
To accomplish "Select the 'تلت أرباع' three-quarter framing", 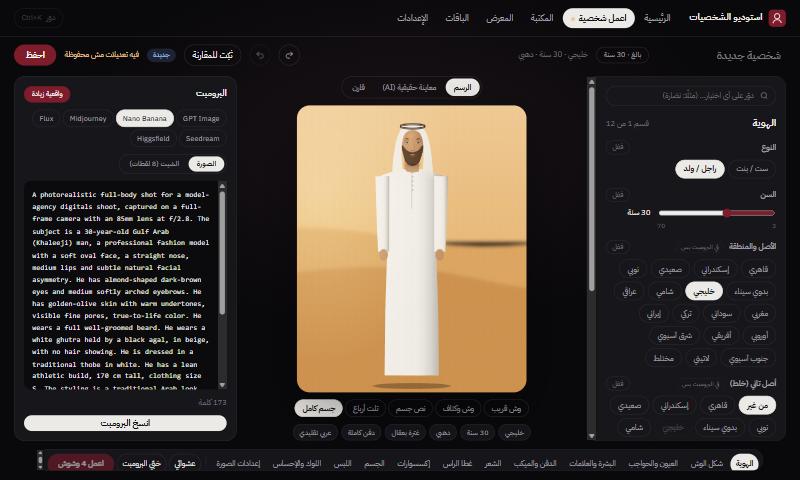I will [x=366, y=409].
